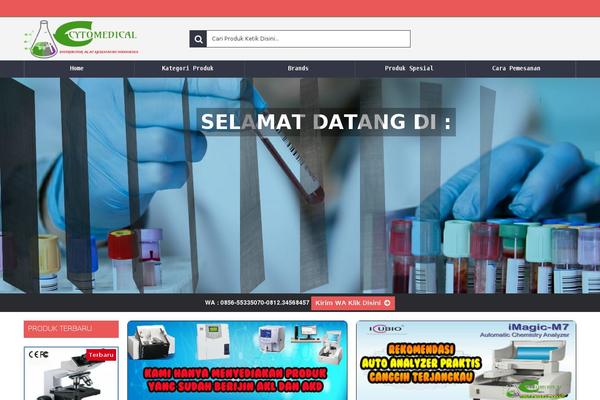The height and width of the screenshot is (400, 600).
Task: Focus the Cari Produk search field
Action: 308,39
